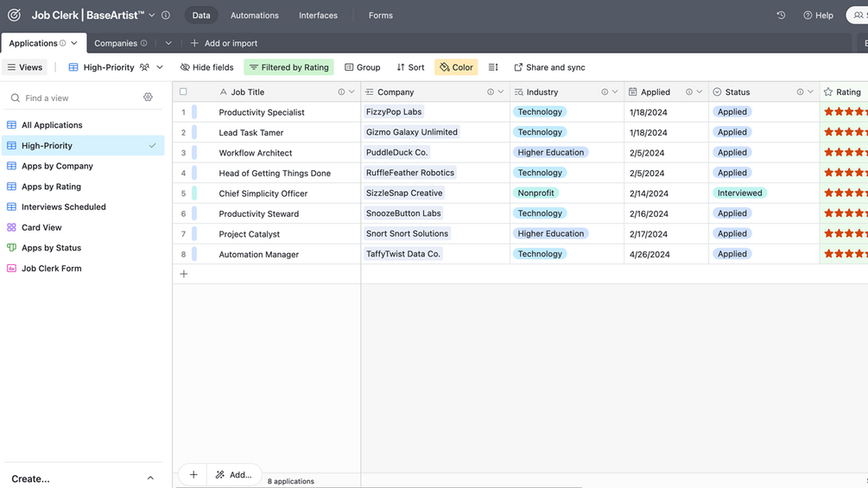
Task: Click the Help question mark icon
Action: [x=808, y=16]
